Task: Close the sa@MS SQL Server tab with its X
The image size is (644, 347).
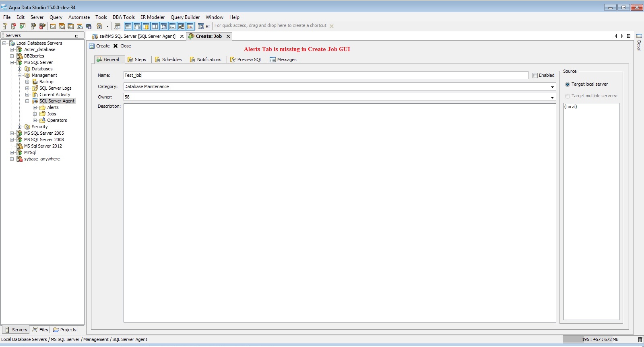Action: pos(182,36)
